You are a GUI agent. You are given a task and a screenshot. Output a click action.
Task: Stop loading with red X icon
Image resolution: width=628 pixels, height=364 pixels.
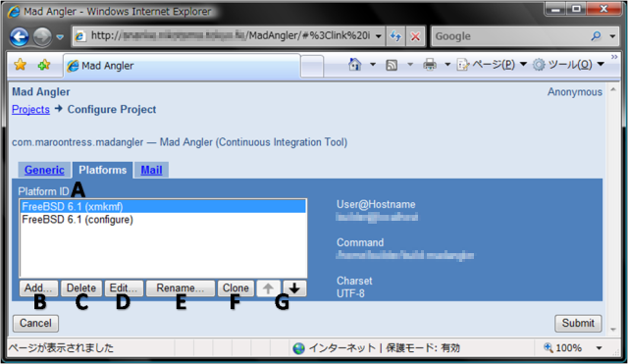pyautogui.click(x=415, y=36)
